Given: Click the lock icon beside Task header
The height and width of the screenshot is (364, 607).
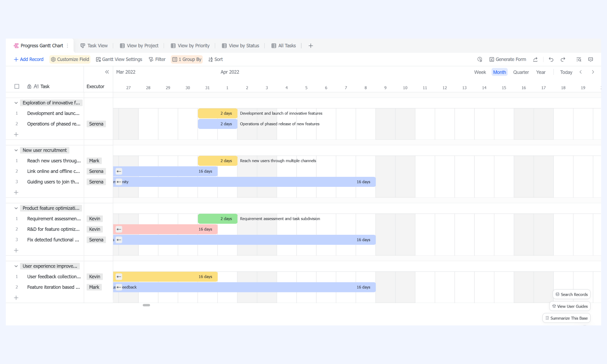Looking at the screenshot, I should click(x=29, y=86).
